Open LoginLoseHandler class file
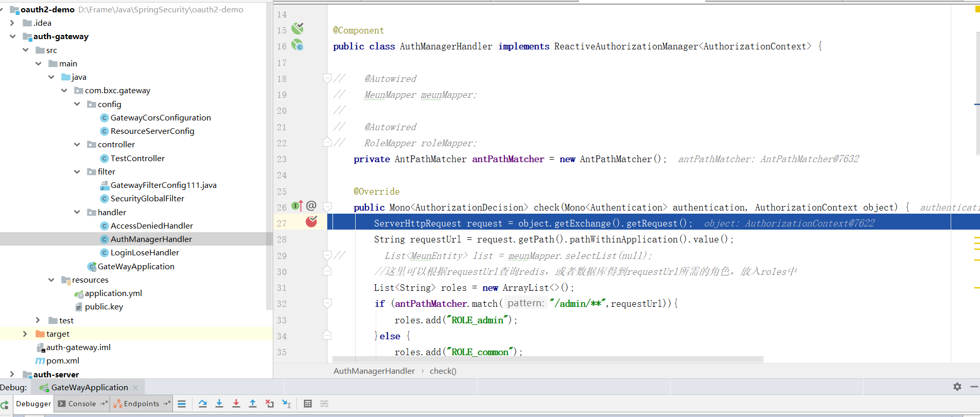 [145, 252]
